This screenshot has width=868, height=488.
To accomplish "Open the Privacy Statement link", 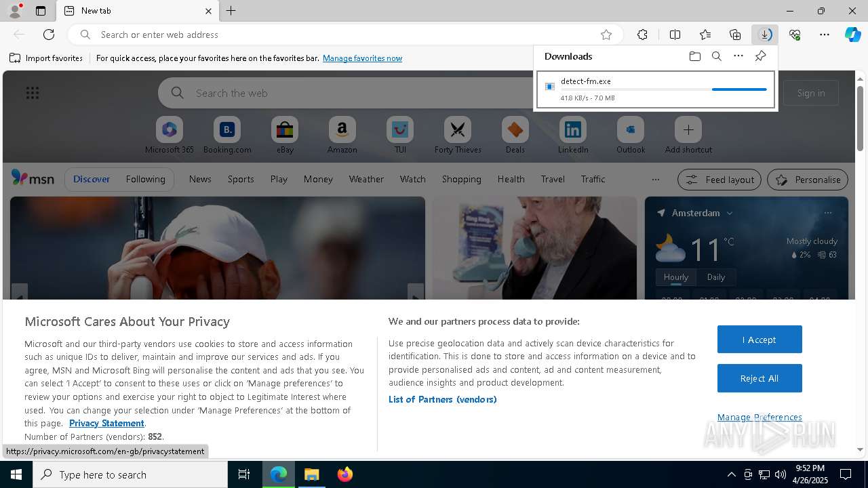I will pyautogui.click(x=106, y=423).
